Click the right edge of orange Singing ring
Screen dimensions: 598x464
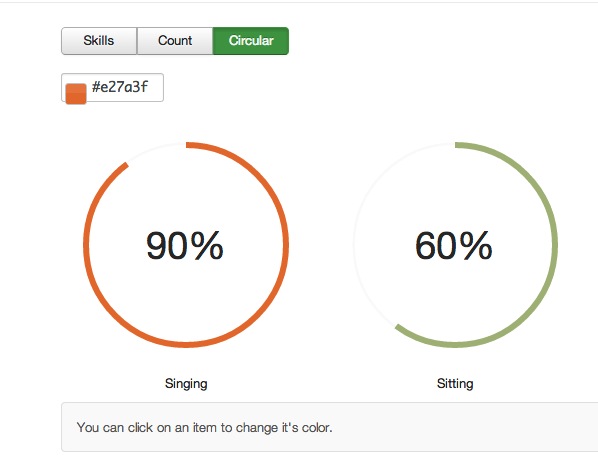click(x=286, y=245)
